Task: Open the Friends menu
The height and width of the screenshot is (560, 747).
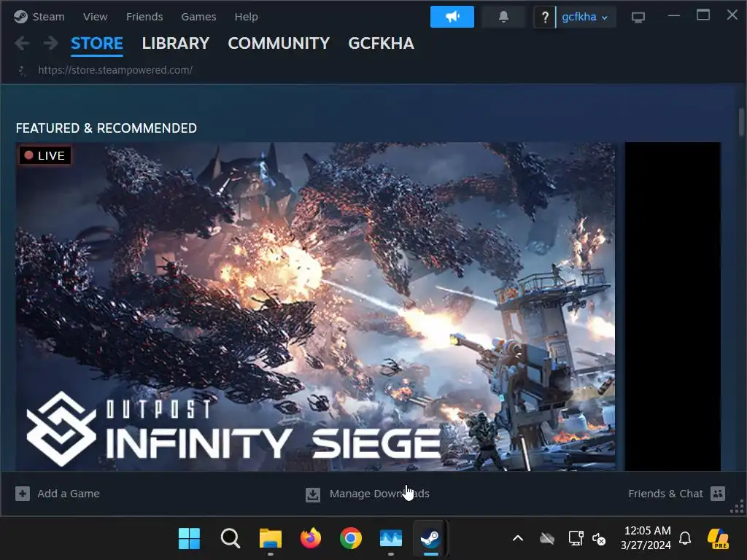Action: click(144, 17)
